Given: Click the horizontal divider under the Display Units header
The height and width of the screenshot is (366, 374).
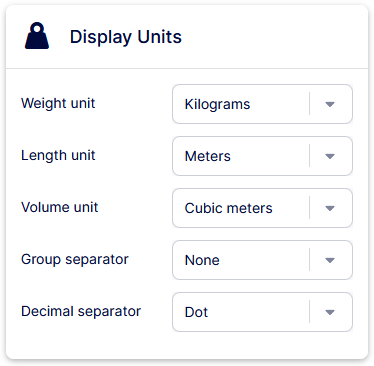Looking at the screenshot, I should click(x=187, y=69).
